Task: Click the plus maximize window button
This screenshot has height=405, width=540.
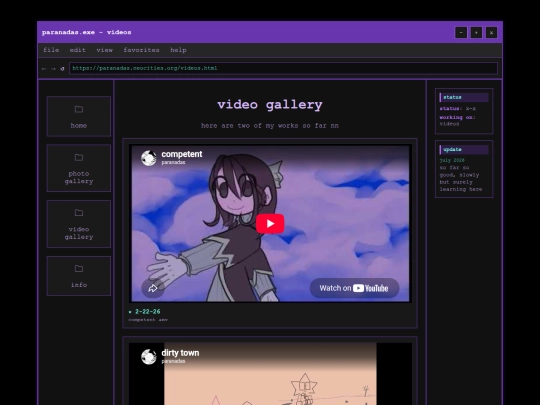Action: click(476, 32)
